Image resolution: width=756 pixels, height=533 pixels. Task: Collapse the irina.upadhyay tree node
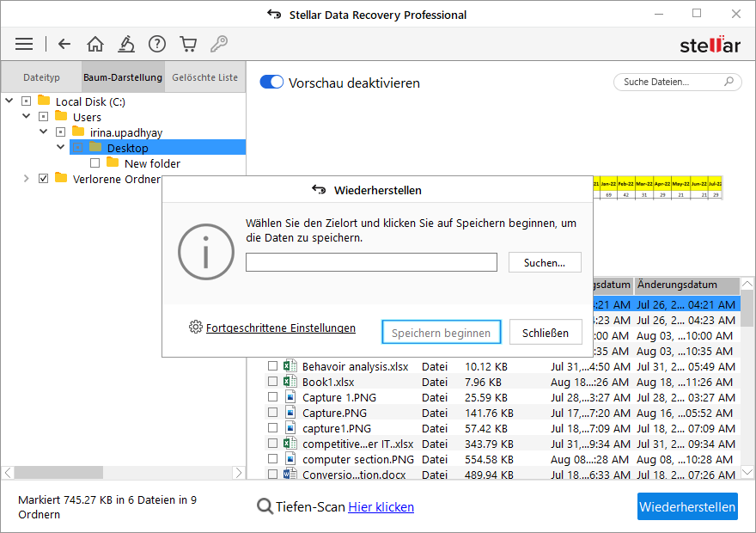point(44,132)
